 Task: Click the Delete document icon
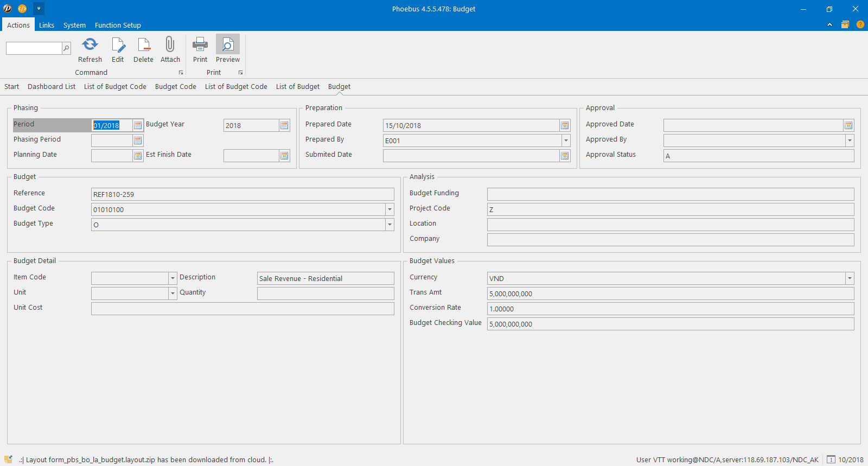pyautogui.click(x=144, y=44)
